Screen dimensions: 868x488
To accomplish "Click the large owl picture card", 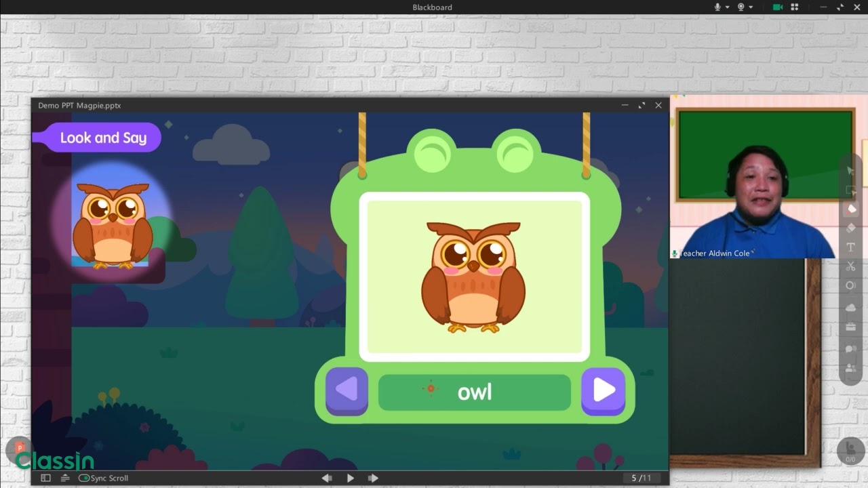I will click(x=474, y=277).
